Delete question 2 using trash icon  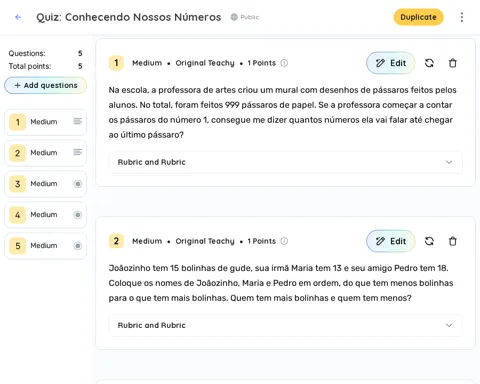click(x=453, y=241)
